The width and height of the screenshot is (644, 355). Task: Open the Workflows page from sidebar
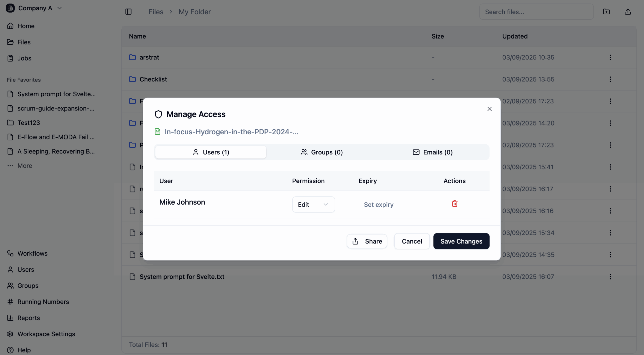32,253
